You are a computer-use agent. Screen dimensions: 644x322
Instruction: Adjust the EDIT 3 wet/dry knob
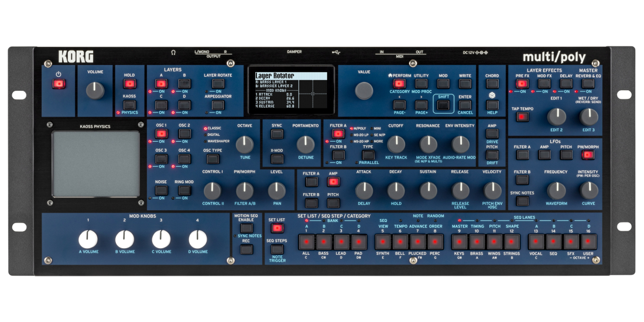coord(588,117)
